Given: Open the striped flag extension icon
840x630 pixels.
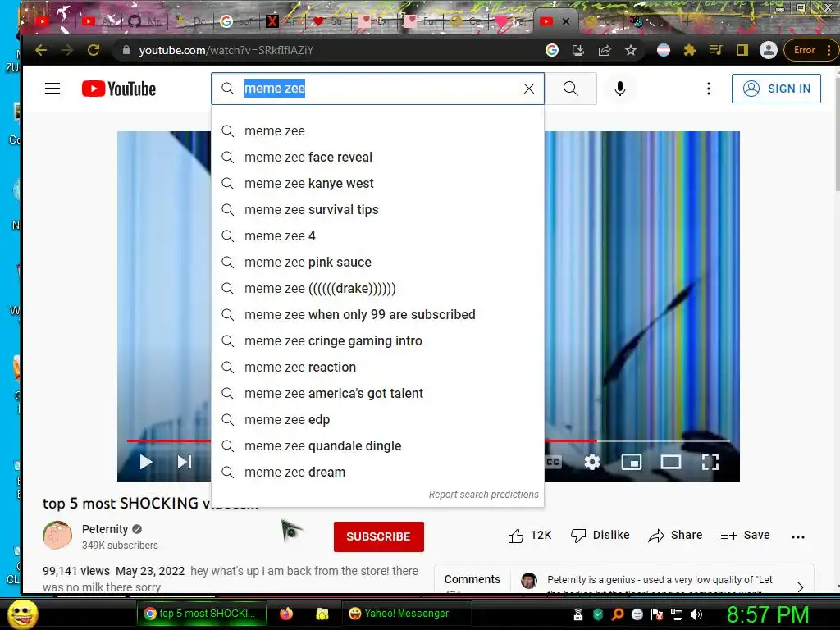Looking at the screenshot, I should point(663,50).
